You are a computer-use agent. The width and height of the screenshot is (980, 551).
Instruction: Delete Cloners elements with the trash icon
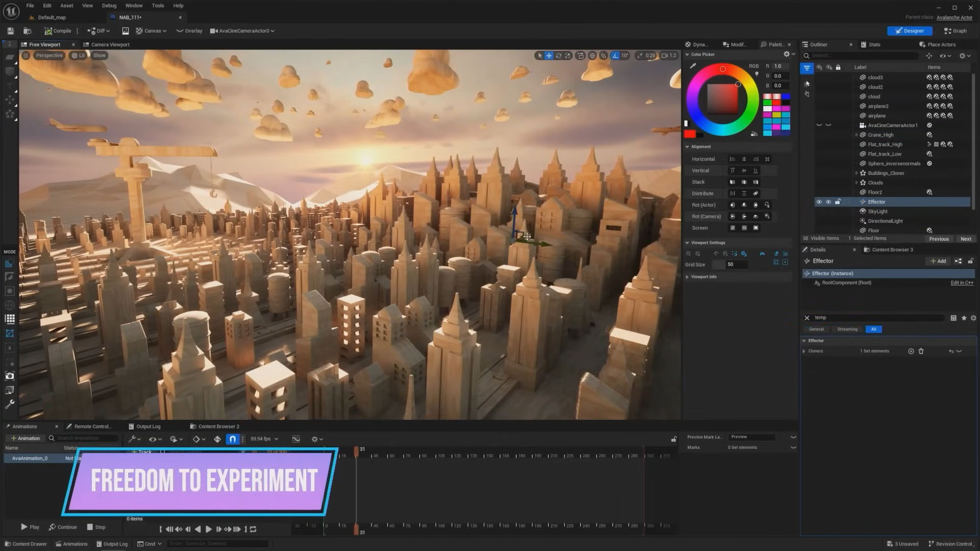pyautogui.click(x=921, y=351)
